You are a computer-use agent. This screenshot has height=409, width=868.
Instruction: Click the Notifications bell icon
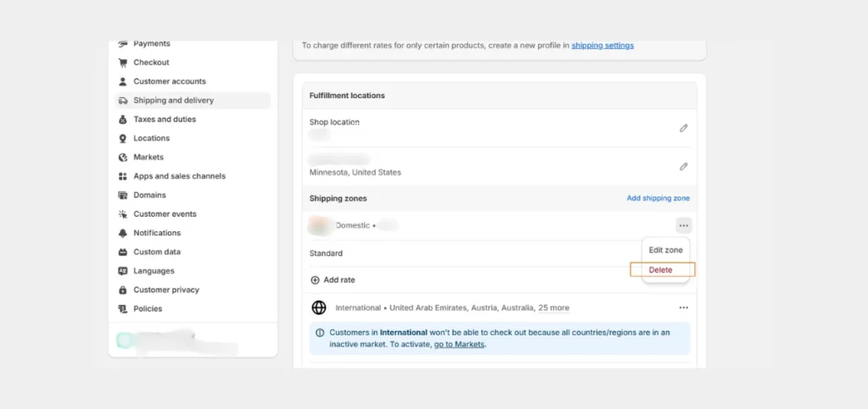tap(123, 233)
